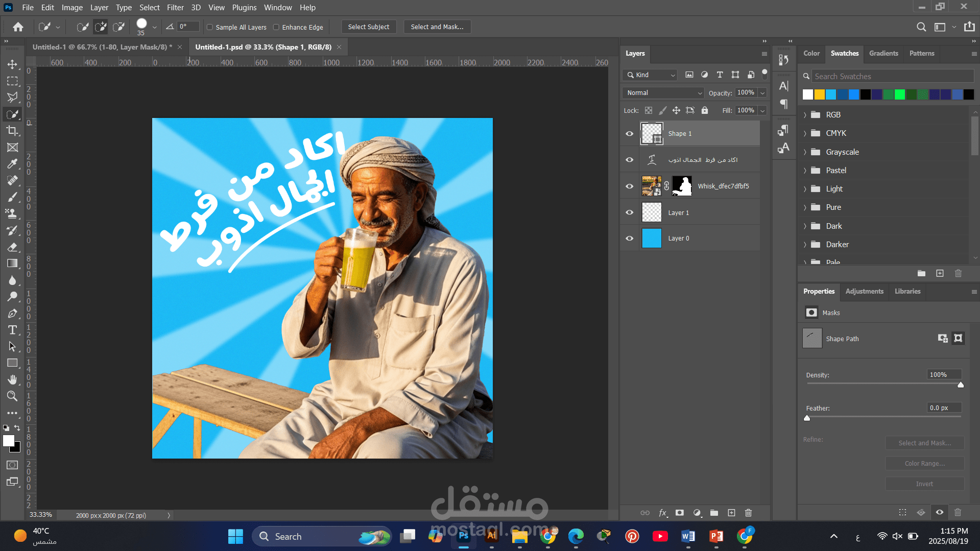Delete layer using Layers panel trash icon
Image resolution: width=980 pixels, height=551 pixels.
point(748,513)
